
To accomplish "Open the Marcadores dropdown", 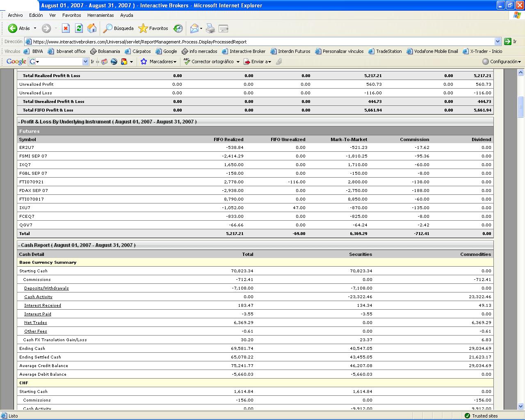I will point(162,62).
